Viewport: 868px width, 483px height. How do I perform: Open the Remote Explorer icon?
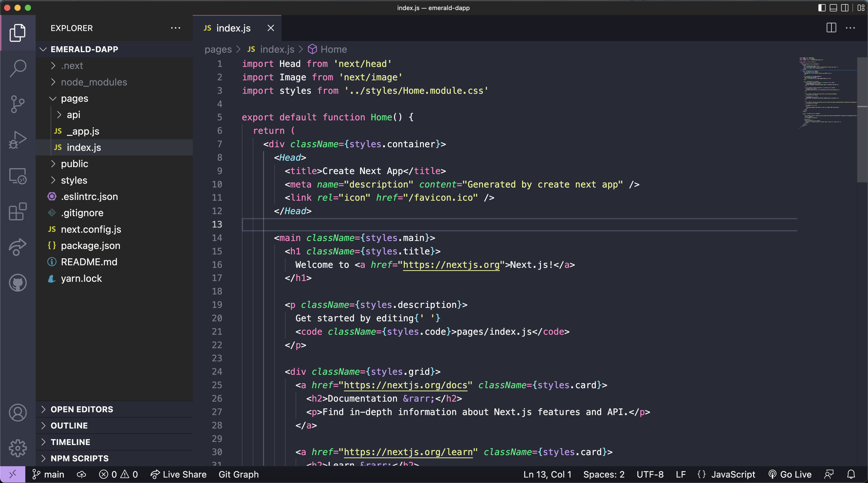[18, 176]
